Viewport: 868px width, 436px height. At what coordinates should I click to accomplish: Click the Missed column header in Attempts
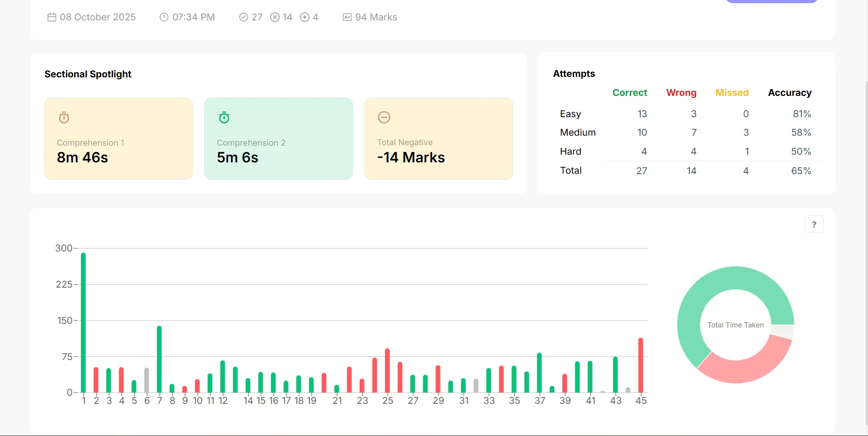732,93
